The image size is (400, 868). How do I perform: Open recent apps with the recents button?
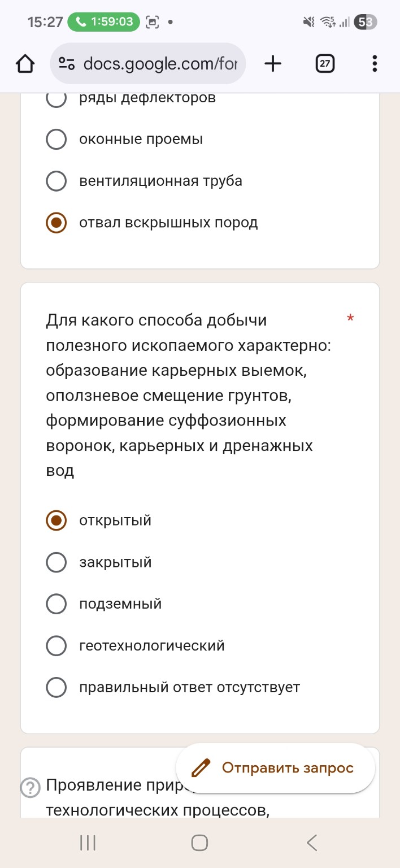point(87,842)
